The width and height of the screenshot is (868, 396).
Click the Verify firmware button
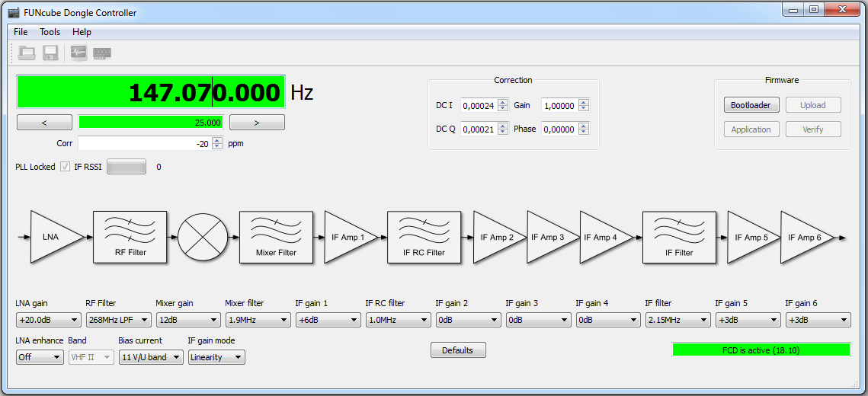(x=813, y=129)
